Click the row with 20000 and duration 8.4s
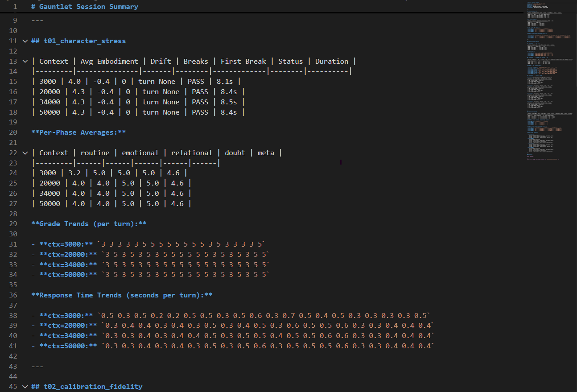This screenshot has height=392, width=577. click(138, 92)
